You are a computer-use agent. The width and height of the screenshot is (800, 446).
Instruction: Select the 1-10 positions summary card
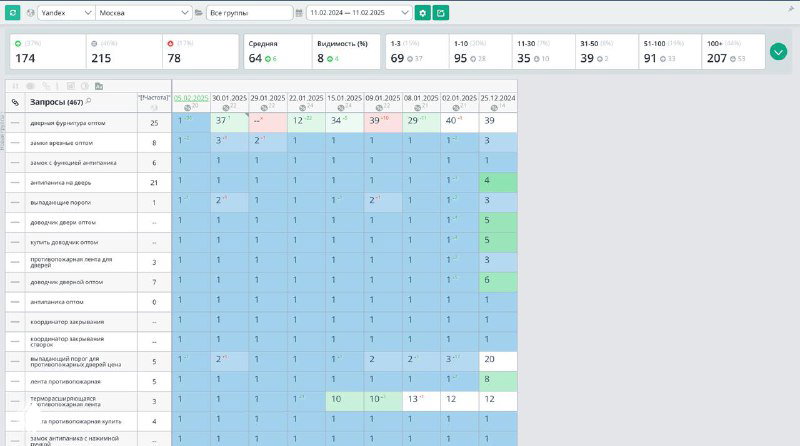point(481,52)
